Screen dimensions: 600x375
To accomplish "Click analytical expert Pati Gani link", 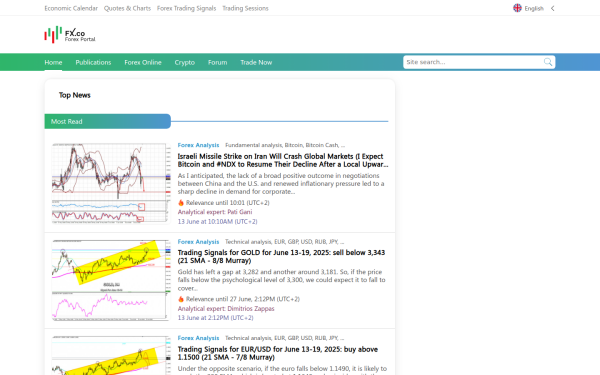I will (x=215, y=212).
